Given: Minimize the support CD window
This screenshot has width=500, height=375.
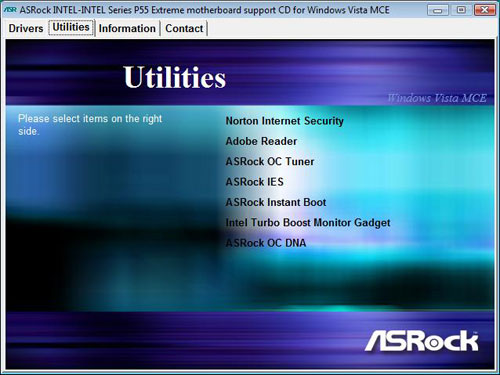Looking at the screenshot, I should click(x=438, y=10).
